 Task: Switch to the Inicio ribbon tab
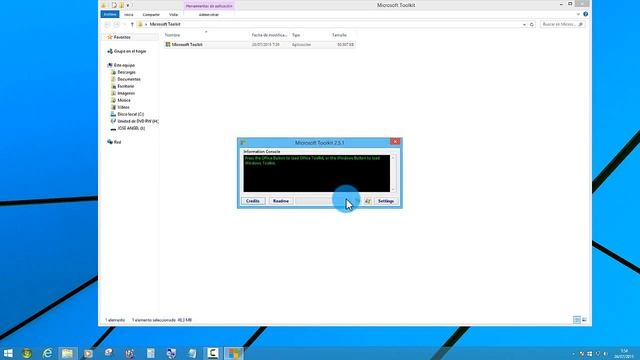(129, 14)
